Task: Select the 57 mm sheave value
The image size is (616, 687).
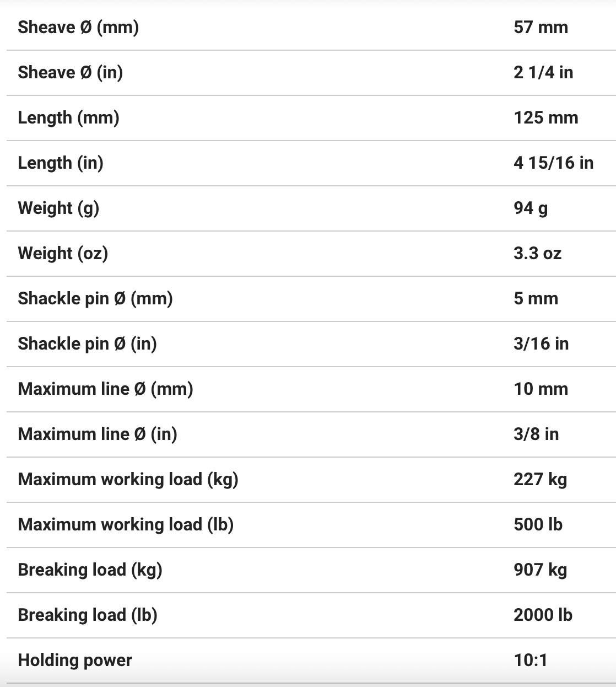Action: [541, 27]
